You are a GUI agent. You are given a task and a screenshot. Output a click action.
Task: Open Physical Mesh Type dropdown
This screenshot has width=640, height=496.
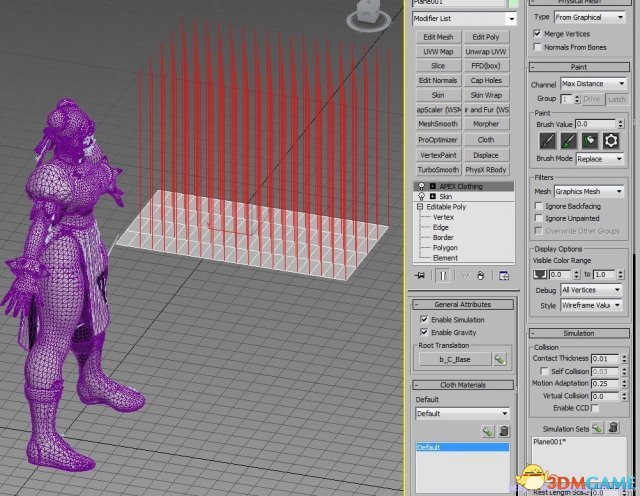[590, 17]
